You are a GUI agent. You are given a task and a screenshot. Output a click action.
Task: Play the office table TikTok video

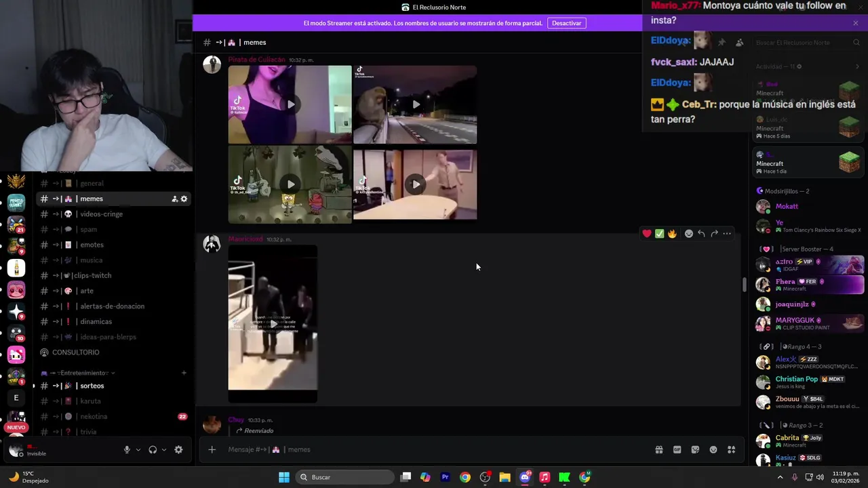pos(415,184)
